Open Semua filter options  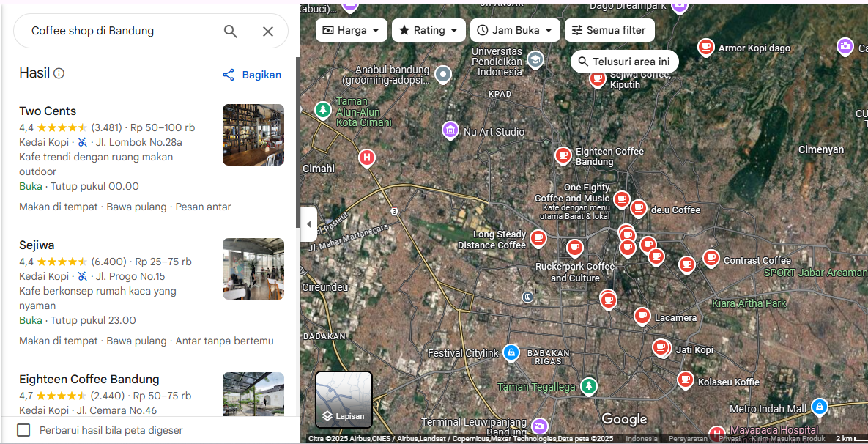coord(609,30)
